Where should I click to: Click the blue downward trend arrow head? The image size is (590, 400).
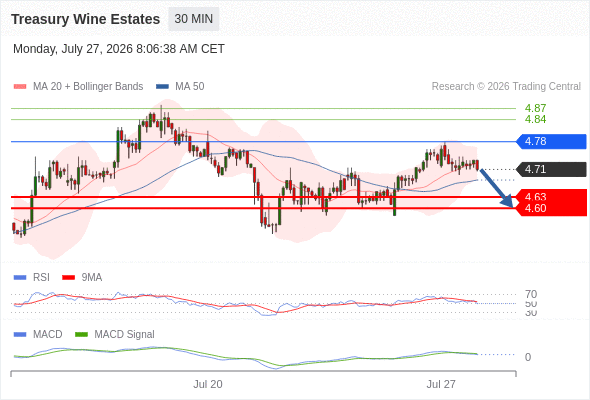tap(508, 202)
